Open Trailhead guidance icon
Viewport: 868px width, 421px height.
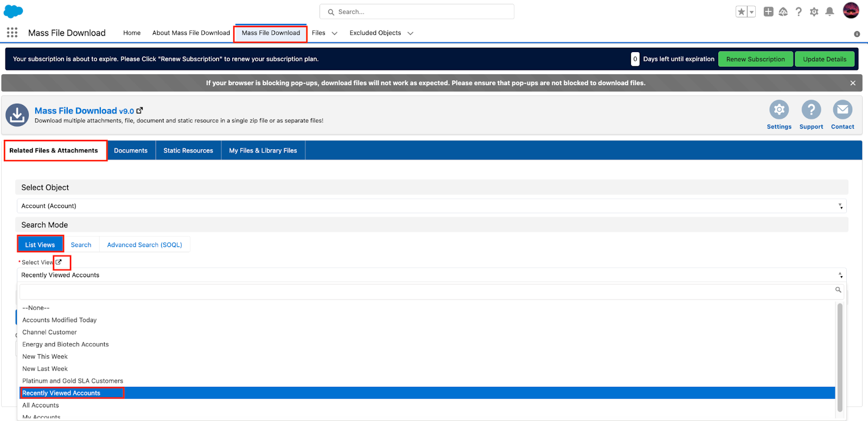(783, 11)
